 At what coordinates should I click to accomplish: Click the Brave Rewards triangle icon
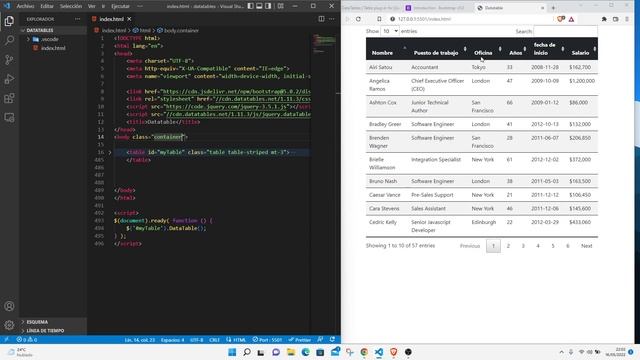click(571, 19)
